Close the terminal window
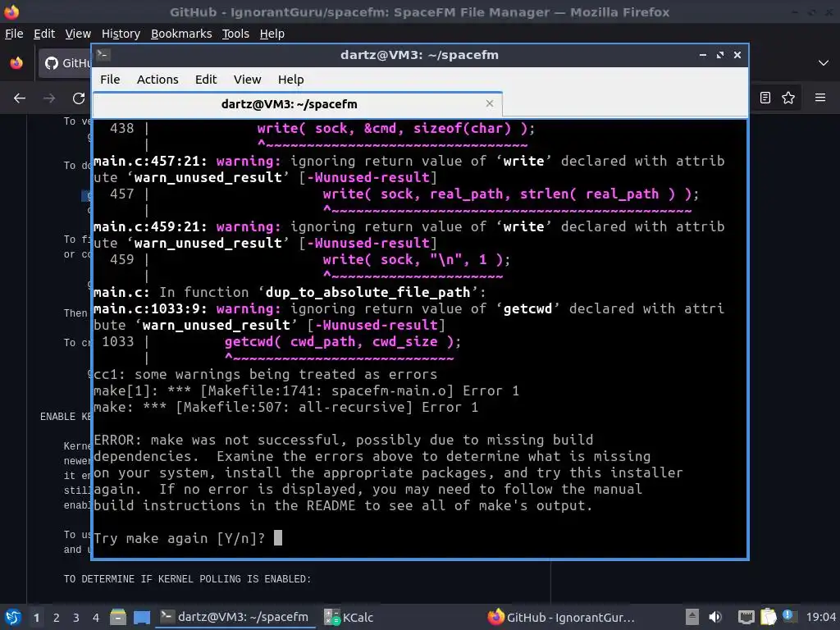The image size is (840, 630). click(737, 55)
